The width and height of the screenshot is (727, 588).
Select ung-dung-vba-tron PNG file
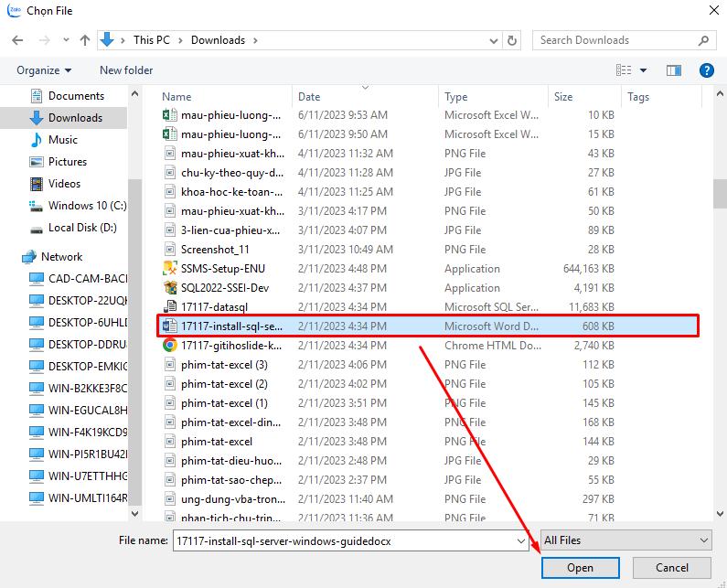[428, 499]
